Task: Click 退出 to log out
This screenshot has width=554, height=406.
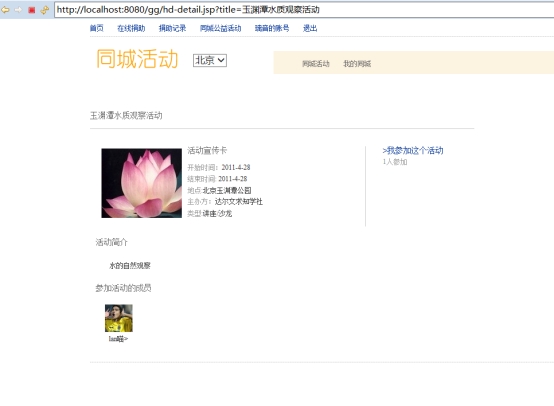Action: (310, 28)
